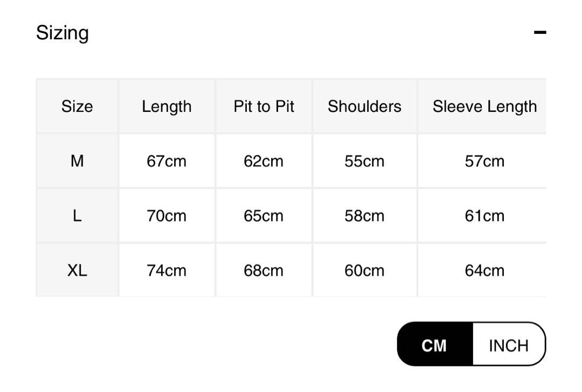Switch units to INCH

[x=509, y=345]
